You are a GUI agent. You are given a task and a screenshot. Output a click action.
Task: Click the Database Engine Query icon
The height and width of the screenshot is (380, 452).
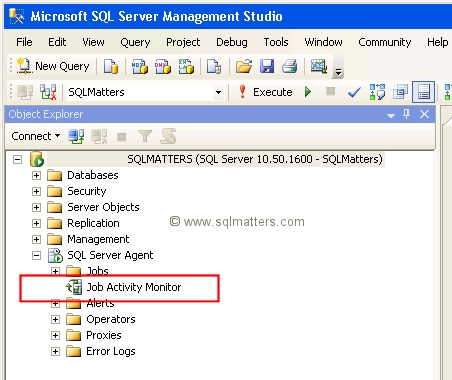pyautogui.click(x=111, y=66)
